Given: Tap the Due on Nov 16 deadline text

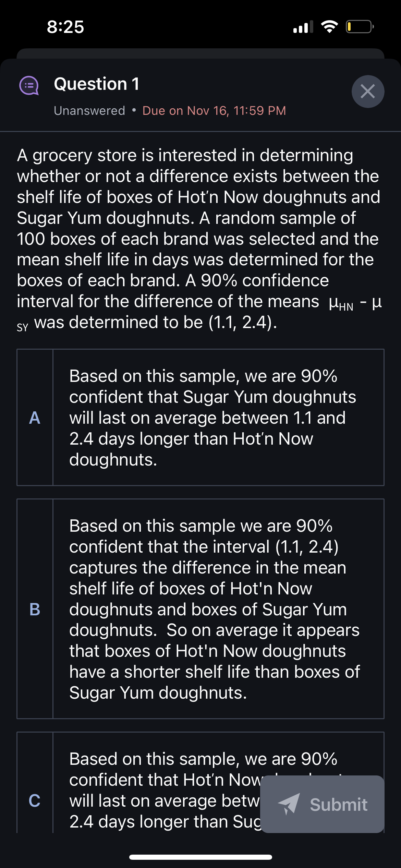Looking at the screenshot, I should [x=215, y=110].
